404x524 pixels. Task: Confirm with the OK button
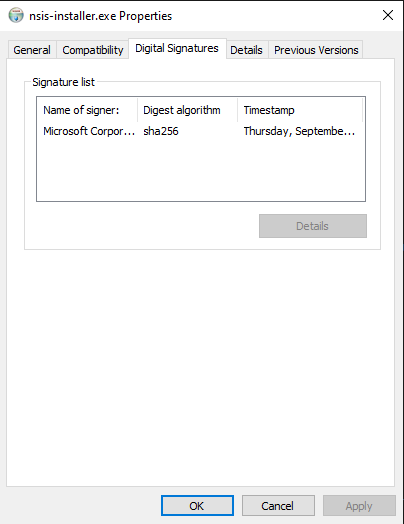point(197,506)
